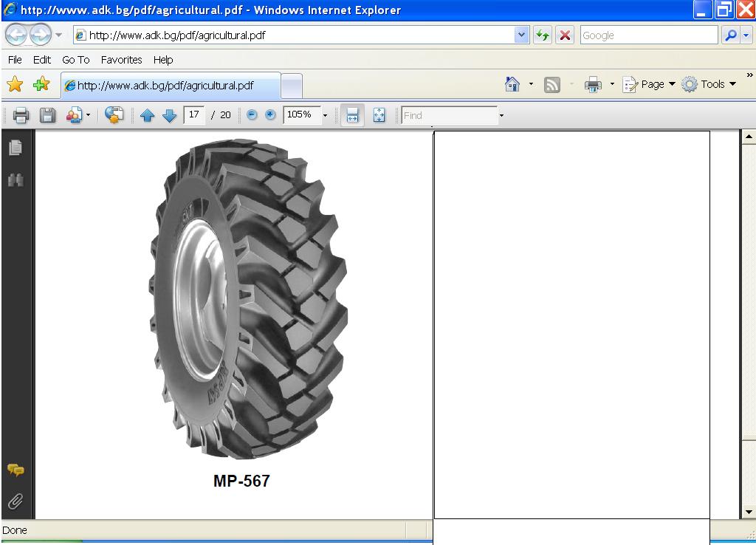Screen dimensions: 756x545
Task: Open the Favorites menu
Action: 121,60
